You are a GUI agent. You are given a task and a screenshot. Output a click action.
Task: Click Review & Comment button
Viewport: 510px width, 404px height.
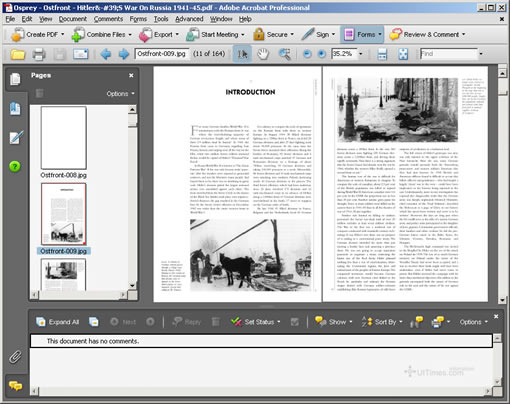pos(427,34)
